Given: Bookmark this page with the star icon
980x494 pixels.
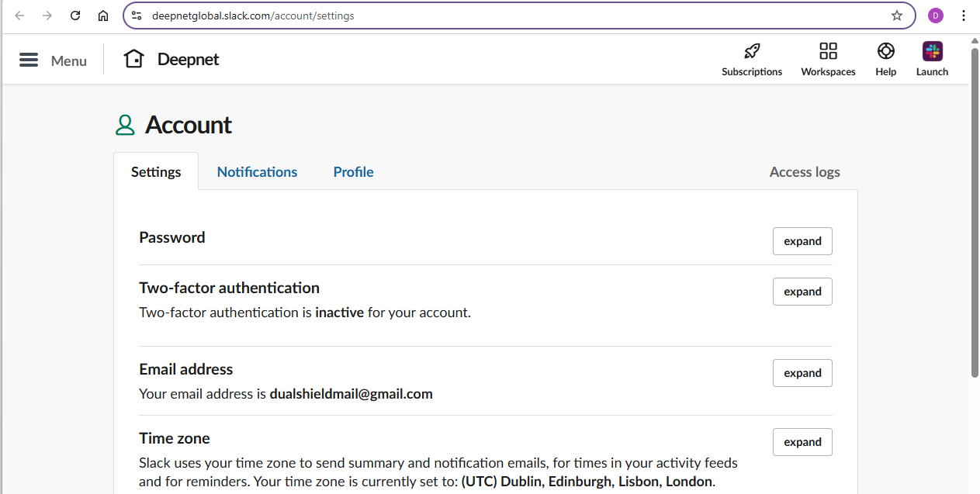Looking at the screenshot, I should (897, 16).
